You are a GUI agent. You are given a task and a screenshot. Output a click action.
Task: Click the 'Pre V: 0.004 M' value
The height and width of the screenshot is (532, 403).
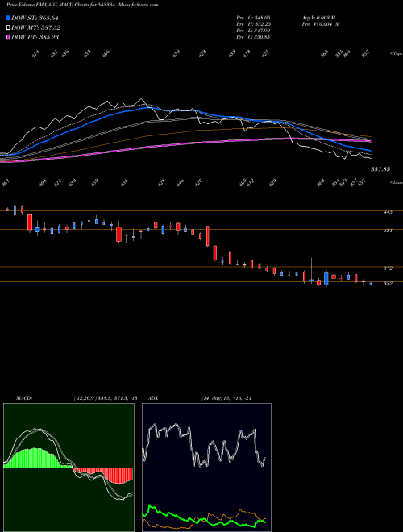[x=321, y=24]
